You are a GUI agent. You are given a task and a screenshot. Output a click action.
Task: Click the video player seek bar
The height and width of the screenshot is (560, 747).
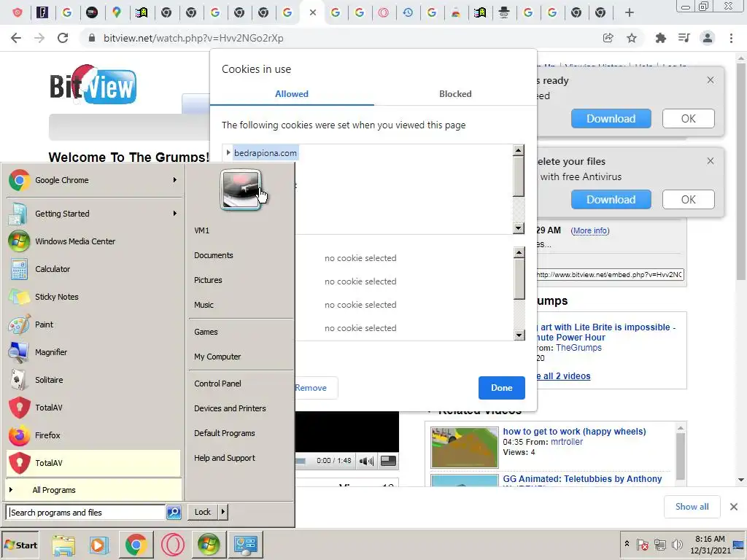(x=301, y=461)
